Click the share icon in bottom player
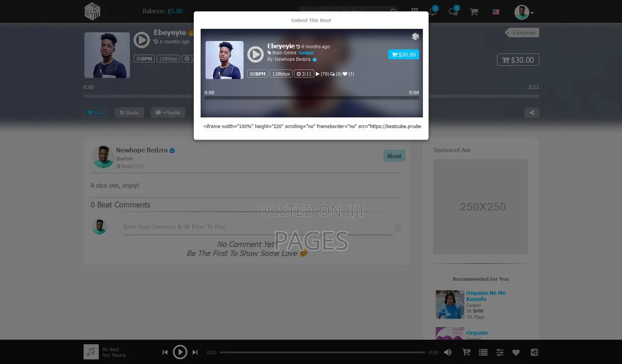This screenshot has height=364, width=622. click(534, 352)
